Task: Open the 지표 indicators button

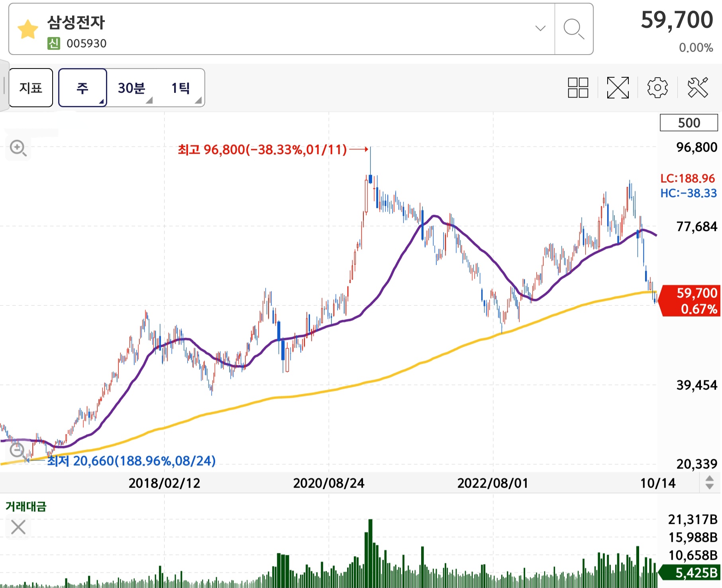Action: [x=31, y=88]
